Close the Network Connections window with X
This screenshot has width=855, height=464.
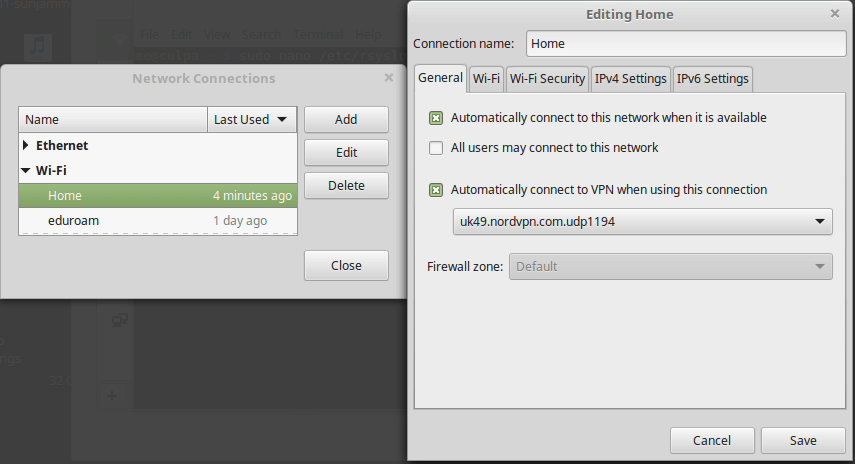click(x=389, y=78)
